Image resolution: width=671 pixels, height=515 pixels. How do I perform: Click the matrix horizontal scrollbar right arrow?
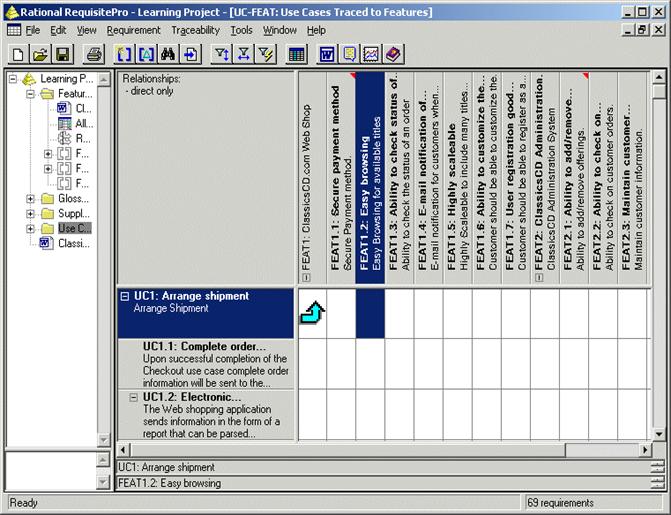click(645, 450)
